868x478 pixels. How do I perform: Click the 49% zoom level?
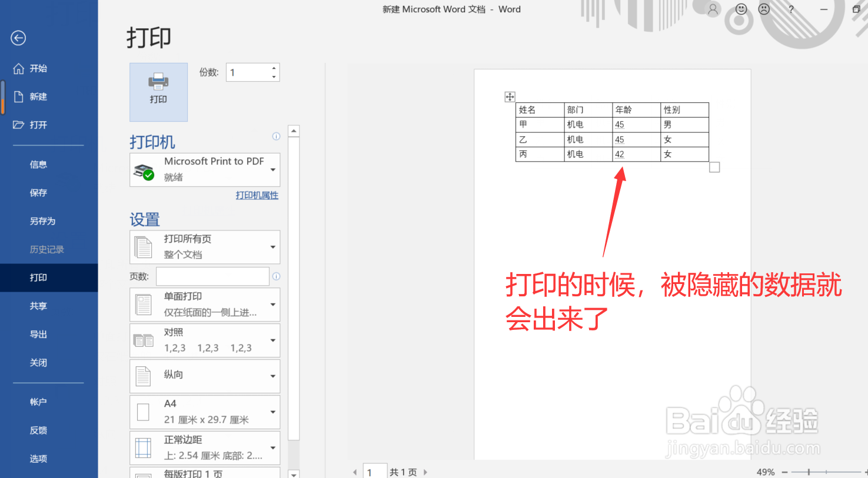coord(766,472)
